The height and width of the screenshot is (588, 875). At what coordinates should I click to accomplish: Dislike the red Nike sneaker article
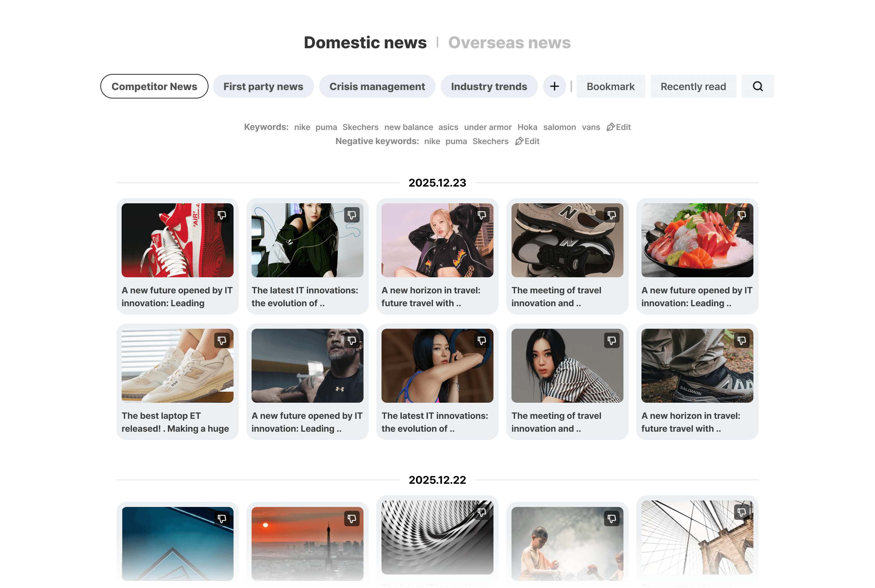pyautogui.click(x=222, y=215)
